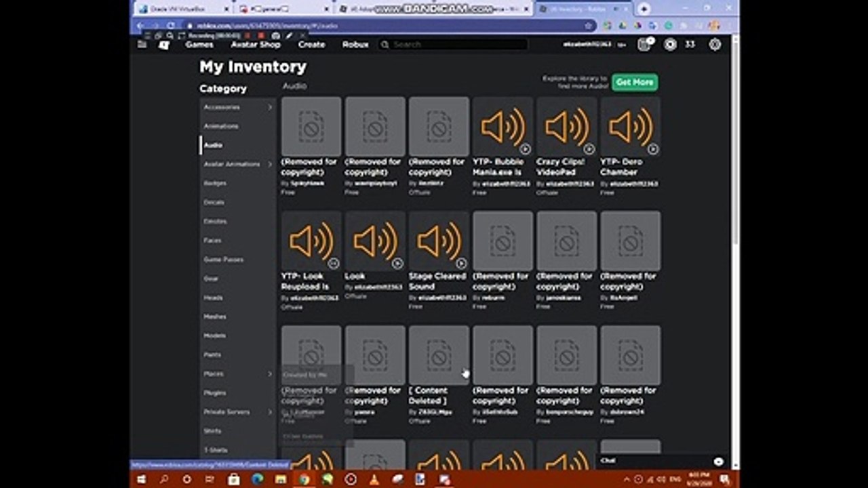Click the Roblox search input field
This screenshot has height=488, width=868.
pyautogui.click(x=458, y=45)
